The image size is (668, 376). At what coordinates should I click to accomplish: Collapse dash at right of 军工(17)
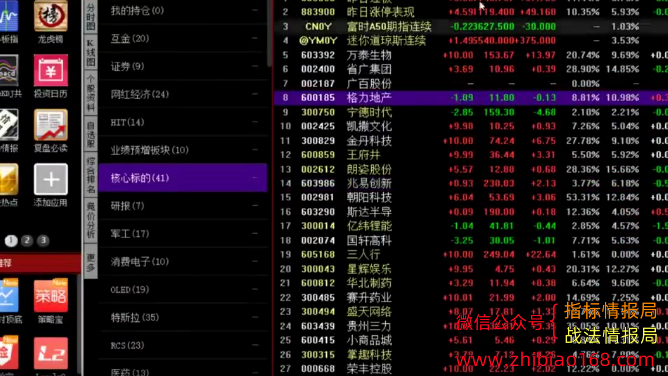click(x=254, y=233)
